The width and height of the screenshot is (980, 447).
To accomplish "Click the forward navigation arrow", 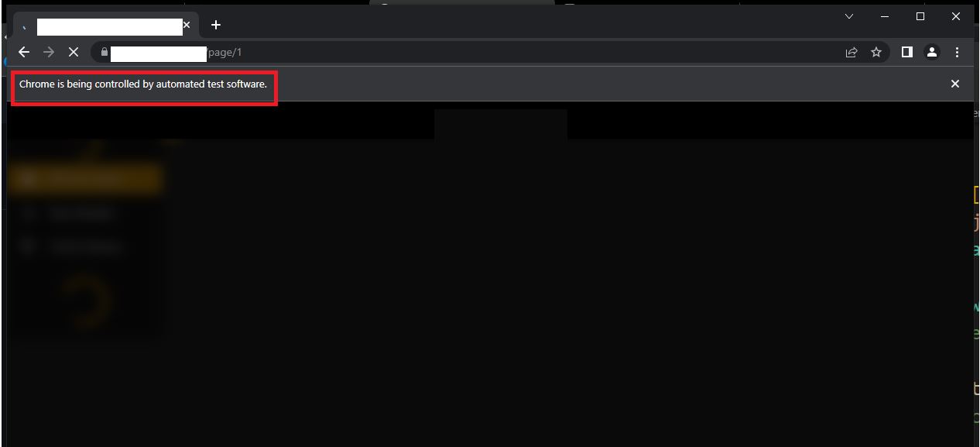I will pos(49,52).
